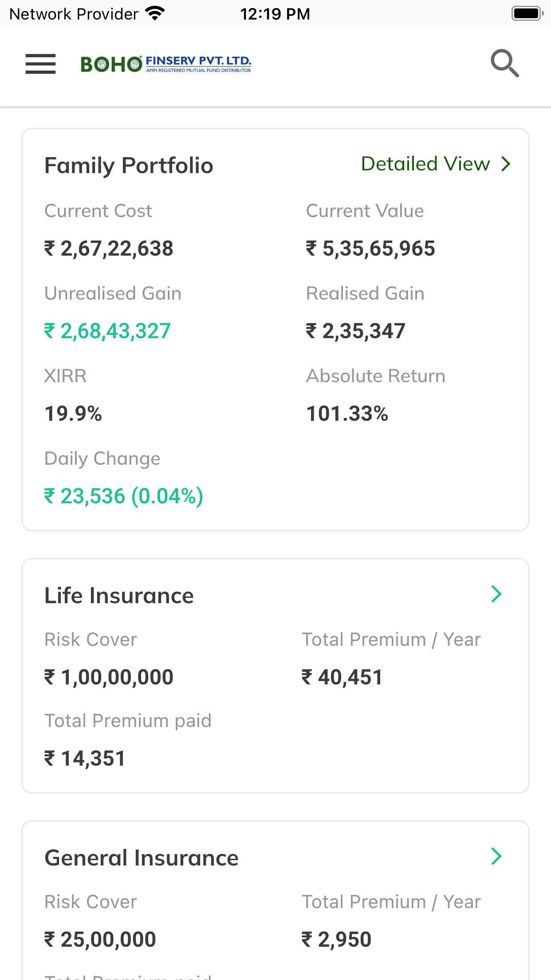This screenshot has height=980, width=551.
Task: Tap the Family Portfolio heading
Action: click(129, 166)
